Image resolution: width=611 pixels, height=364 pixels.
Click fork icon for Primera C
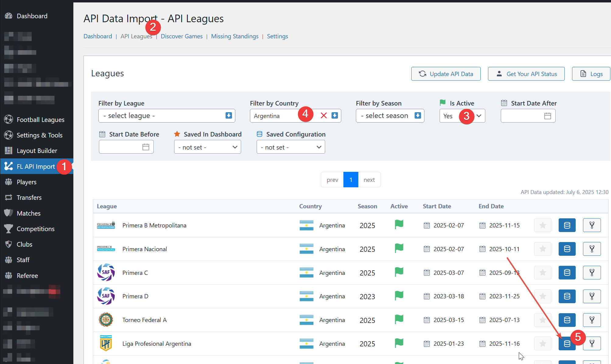point(592,272)
